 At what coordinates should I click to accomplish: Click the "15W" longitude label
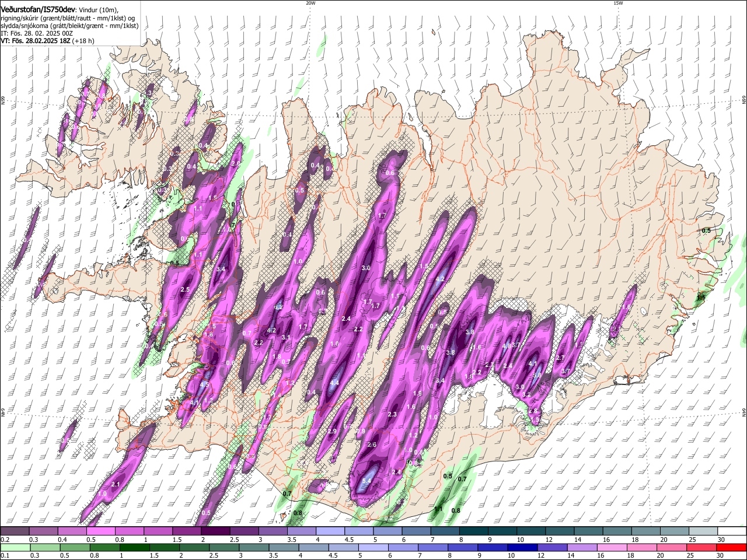coord(617,3)
